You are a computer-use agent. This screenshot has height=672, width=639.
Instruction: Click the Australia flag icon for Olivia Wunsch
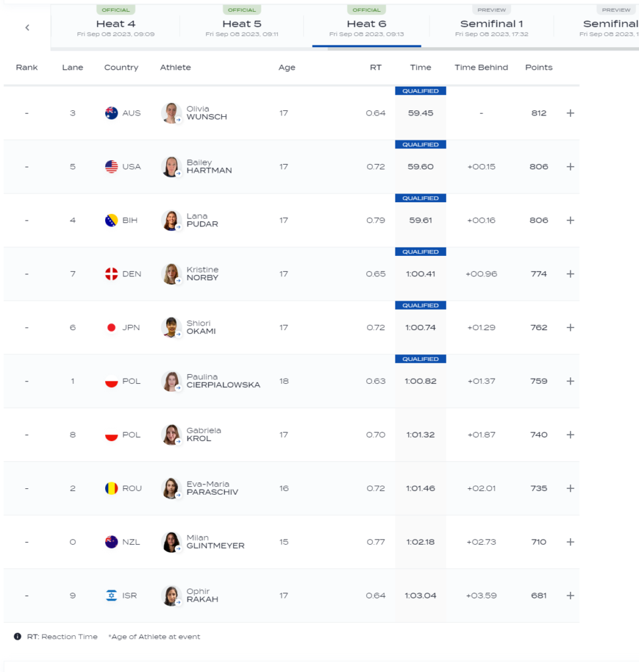click(112, 113)
